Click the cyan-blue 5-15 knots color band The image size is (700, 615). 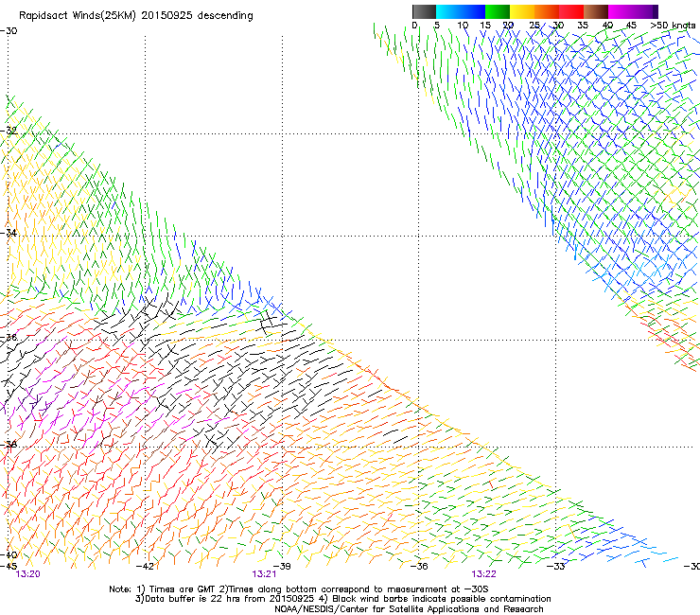pos(461,11)
